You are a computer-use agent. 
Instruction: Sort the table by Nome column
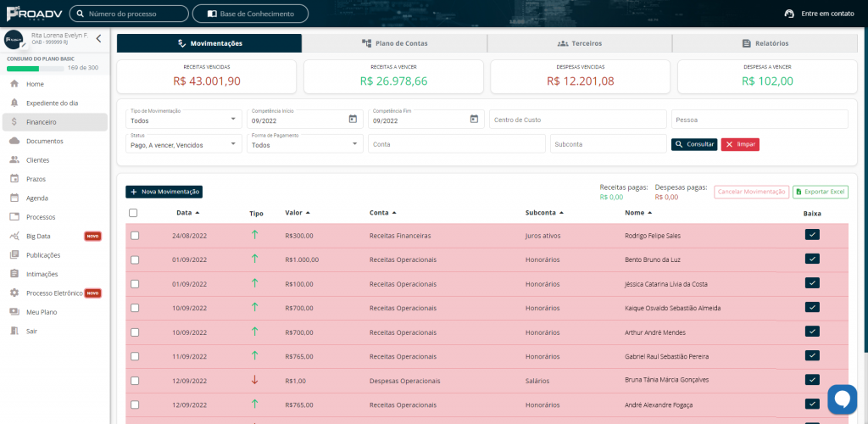click(x=638, y=213)
